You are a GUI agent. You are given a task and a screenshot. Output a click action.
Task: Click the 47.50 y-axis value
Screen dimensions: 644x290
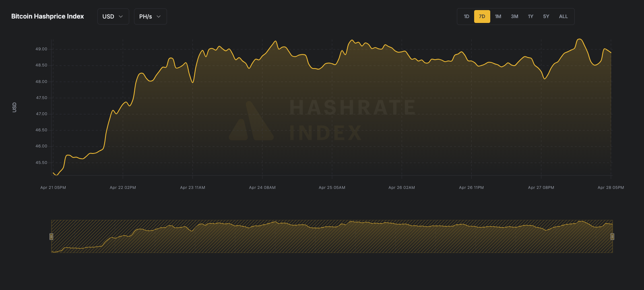pyautogui.click(x=41, y=98)
